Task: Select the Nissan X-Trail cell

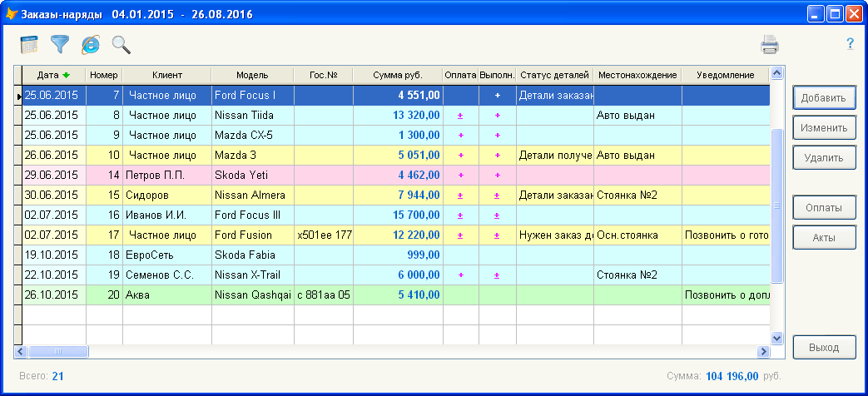Action: [x=252, y=275]
